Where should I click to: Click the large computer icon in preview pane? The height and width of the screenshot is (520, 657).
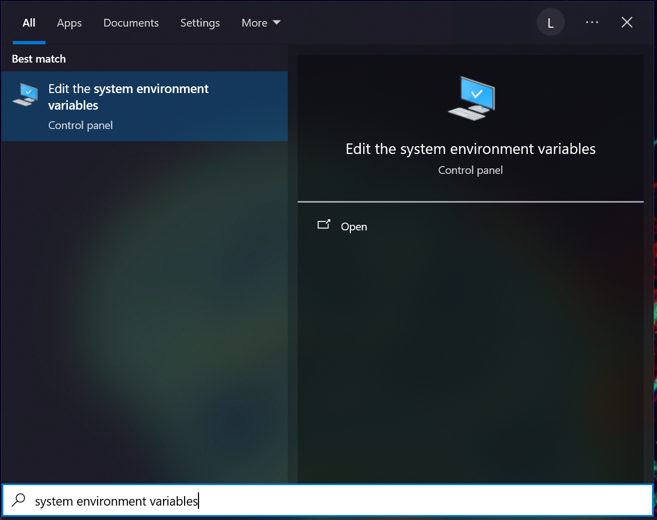pyautogui.click(x=472, y=98)
